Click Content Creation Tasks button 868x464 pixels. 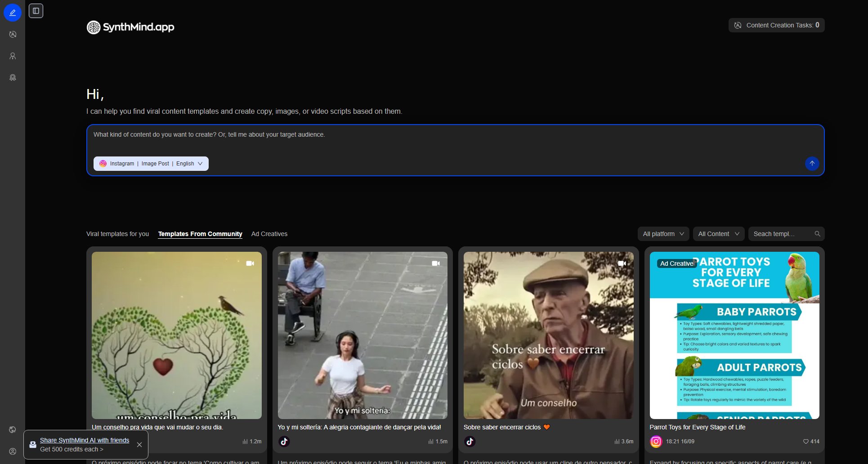[x=776, y=25]
